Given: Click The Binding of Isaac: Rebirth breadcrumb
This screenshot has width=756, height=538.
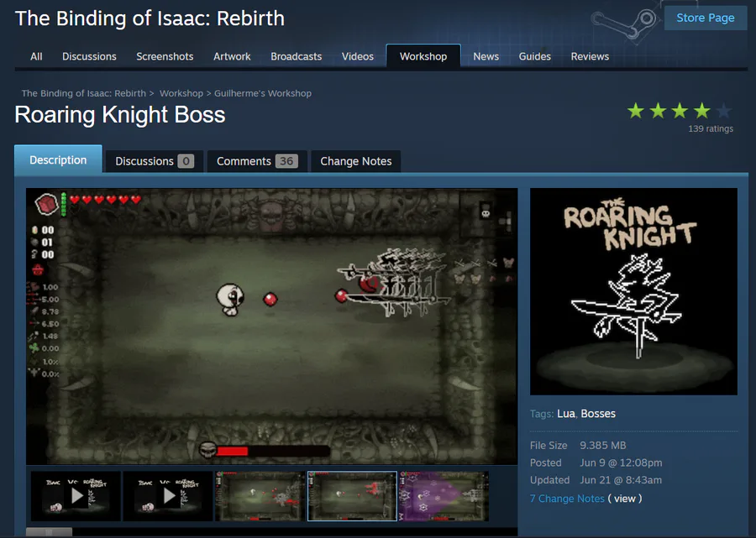Looking at the screenshot, I should pos(83,93).
